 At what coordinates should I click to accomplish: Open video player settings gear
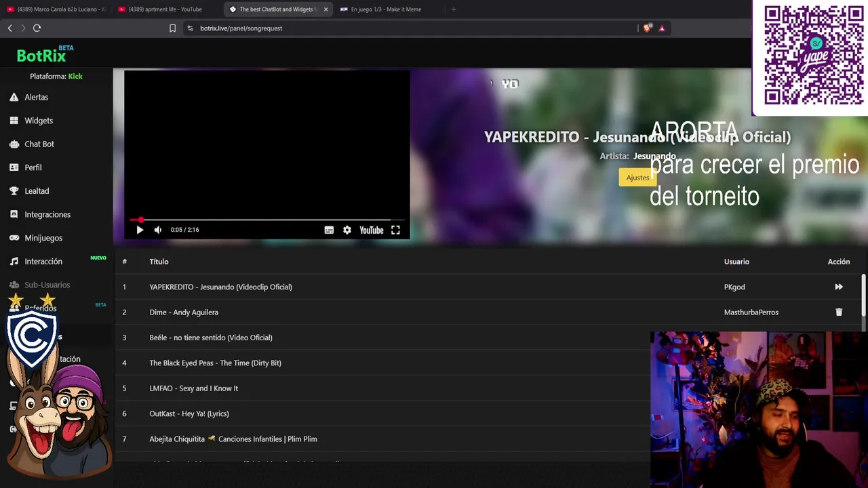pyautogui.click(x=347, y=230)
